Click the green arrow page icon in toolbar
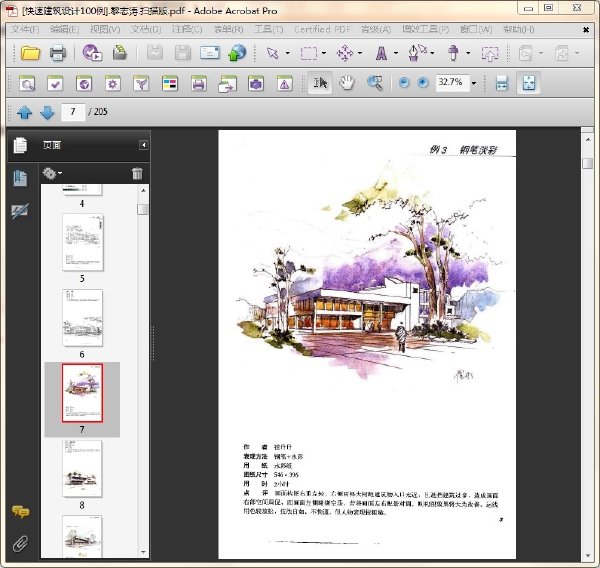 pos(119,53)
